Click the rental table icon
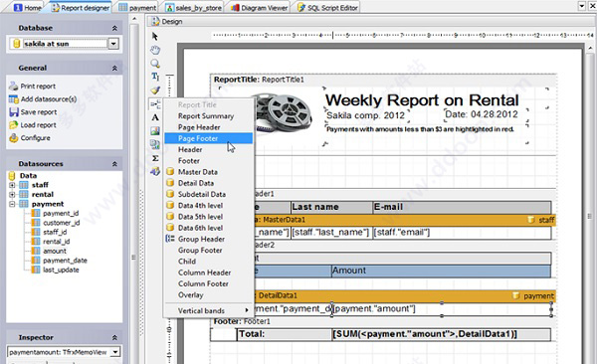The height and width of the screenshot is (364, 597). tap(24, 195)
